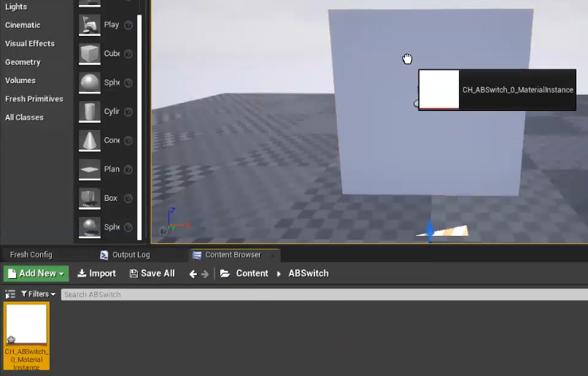Go to the ABSwitch folder breadcrumb
This screenshot has height=376, width=588.
click(x=309, y=273)
